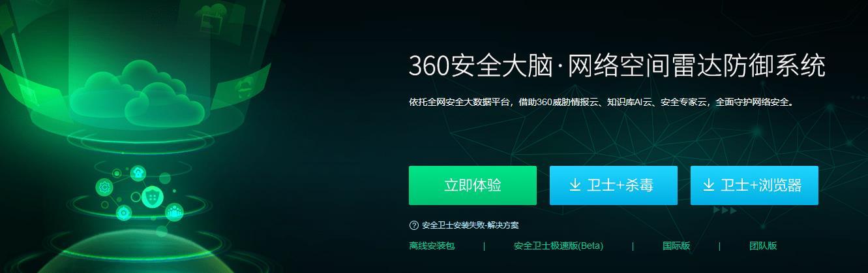Viewport: 868px width, 273px height.
Task: Open the 离线安装包 link
Action: tap(432, 246)
